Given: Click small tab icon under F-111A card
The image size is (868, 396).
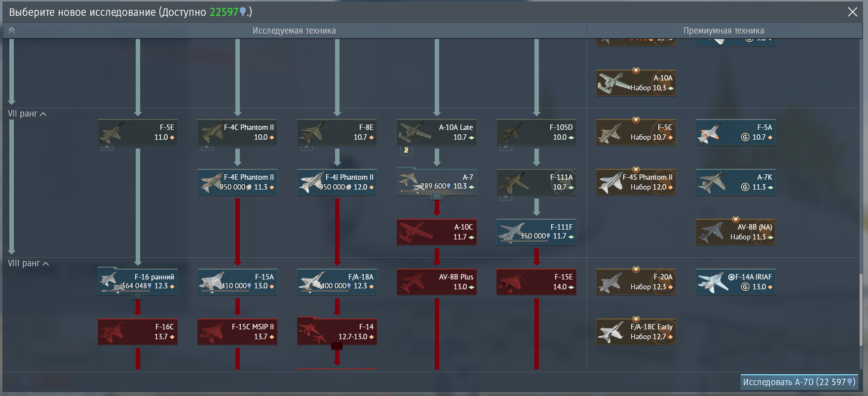Looking at the screenshot, I should 506,198.
